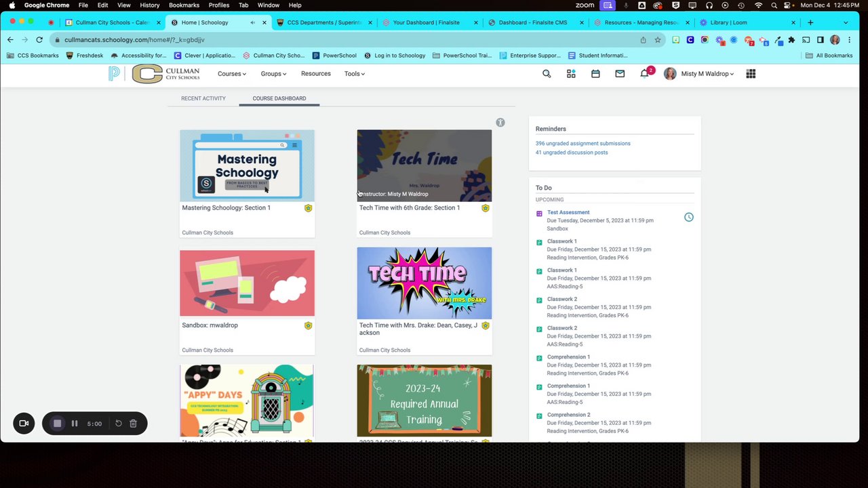Open the Enterprise Suppor... bookmark
Screen dimensions: 868x488
click(530, 56)
